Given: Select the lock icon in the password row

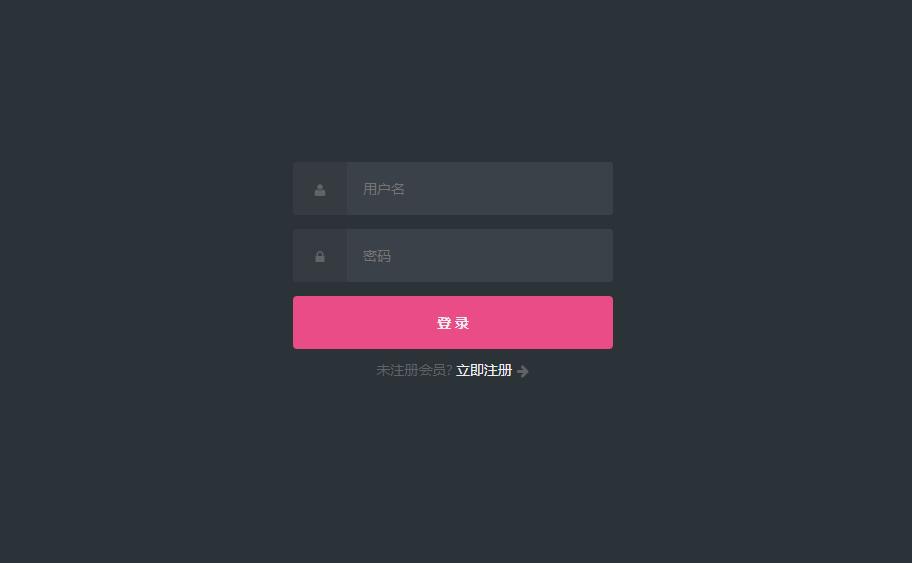Looking at the screenshot, I should pos(320,256).
